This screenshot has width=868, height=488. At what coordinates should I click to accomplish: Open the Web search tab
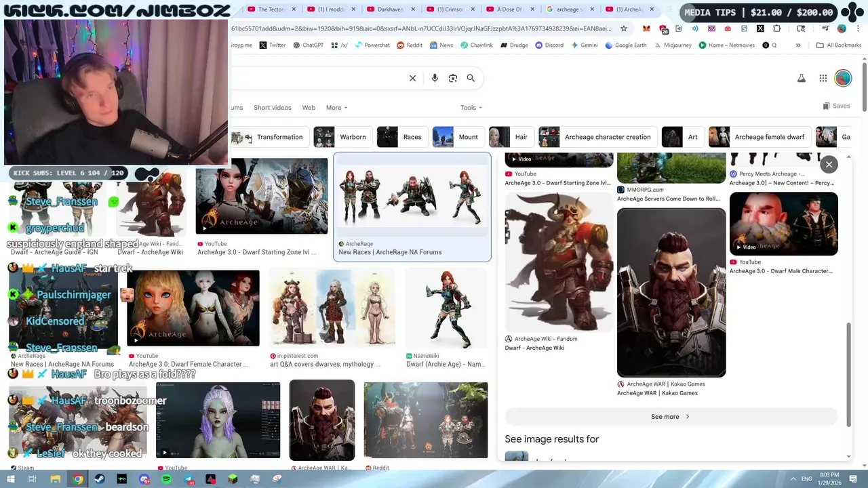(x=309, y=108)
